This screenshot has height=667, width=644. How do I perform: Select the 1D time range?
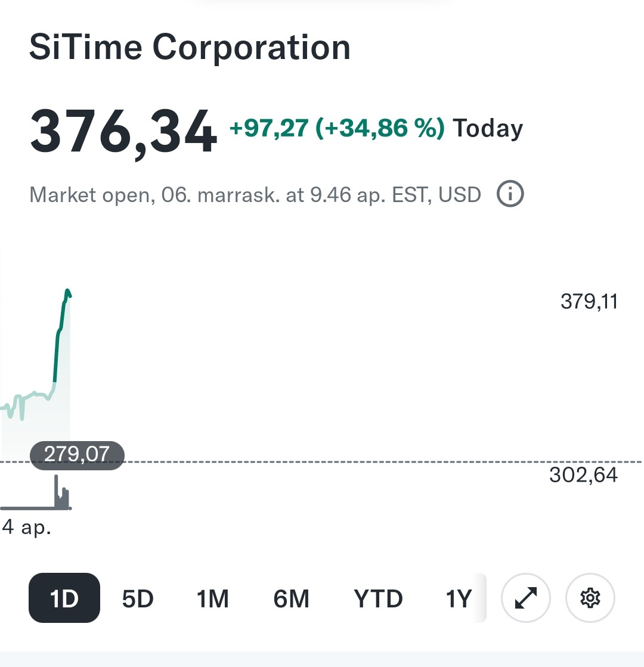64,598
